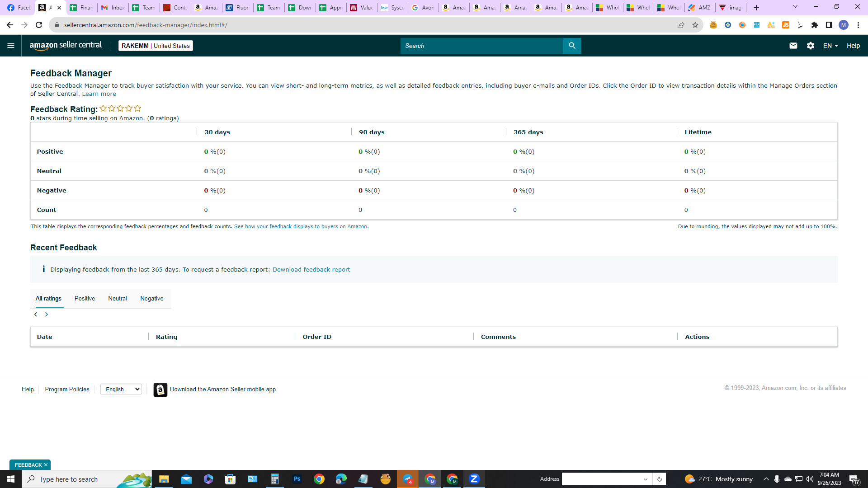Click the Windows taskbar search box

click(86, 479)
